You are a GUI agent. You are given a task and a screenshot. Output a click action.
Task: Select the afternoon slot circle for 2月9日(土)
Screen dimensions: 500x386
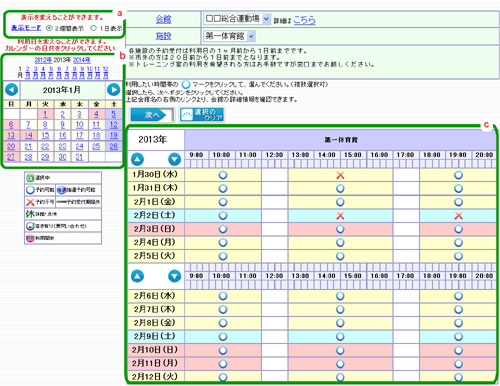tap(340, 336)
